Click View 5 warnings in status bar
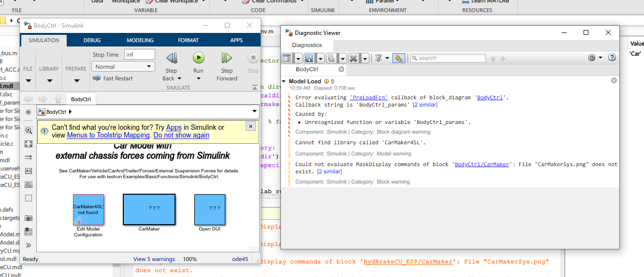 pyautogui.click(x=154, y=259)
